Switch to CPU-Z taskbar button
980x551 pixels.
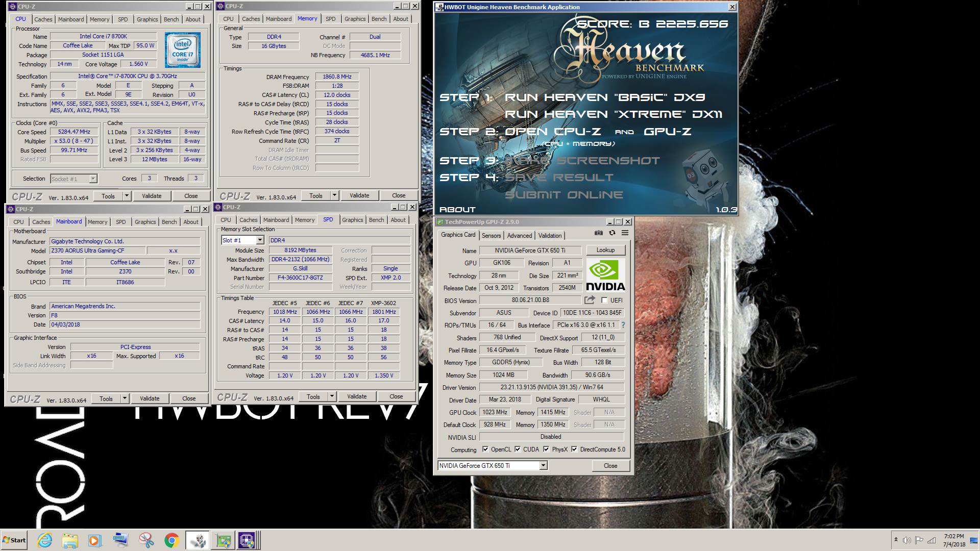coord(248,540)
